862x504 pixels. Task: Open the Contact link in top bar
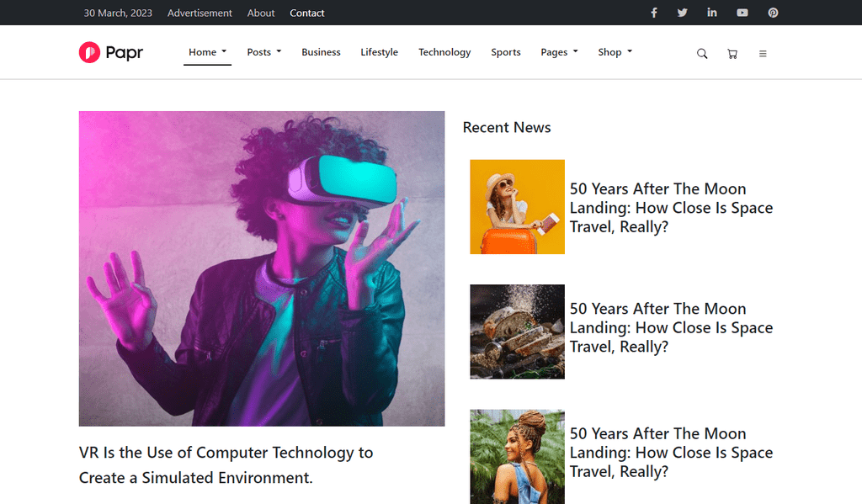(306, 13)
